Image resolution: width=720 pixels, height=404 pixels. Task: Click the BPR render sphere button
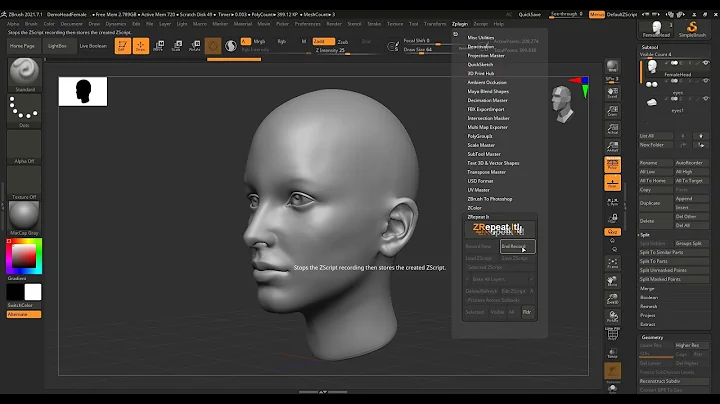point(612,67)
